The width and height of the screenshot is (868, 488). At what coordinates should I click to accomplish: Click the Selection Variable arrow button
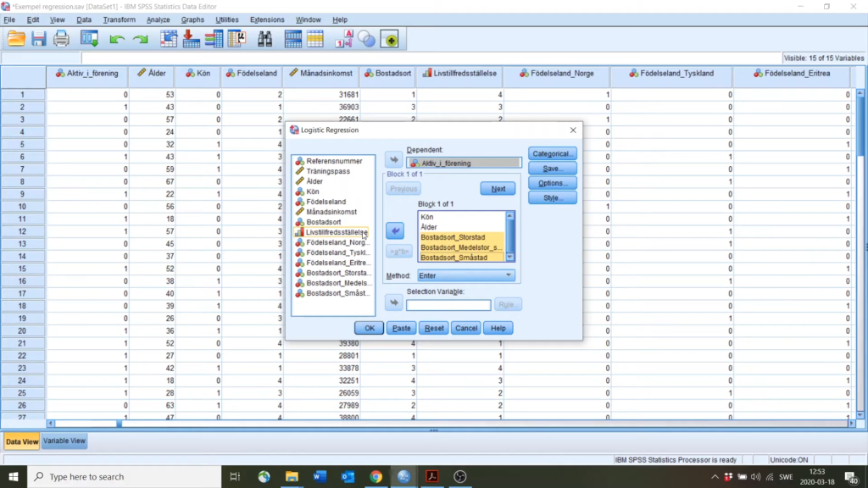(393, 302)
